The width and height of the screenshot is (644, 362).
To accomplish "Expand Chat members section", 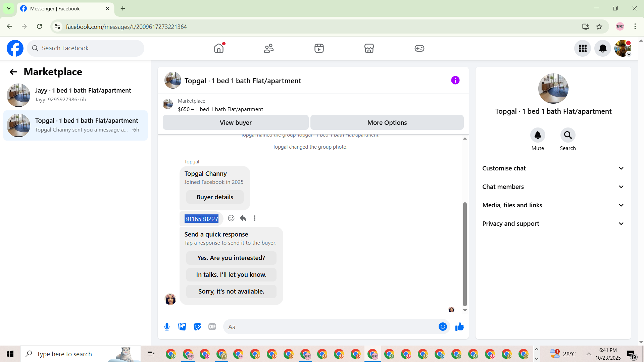I will (x=553, y=187).
